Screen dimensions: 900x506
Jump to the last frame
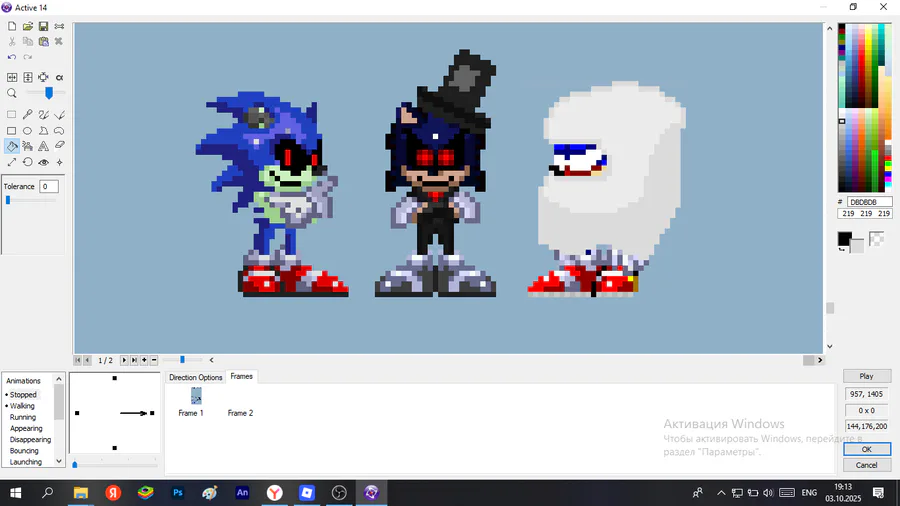click(134, 360)
